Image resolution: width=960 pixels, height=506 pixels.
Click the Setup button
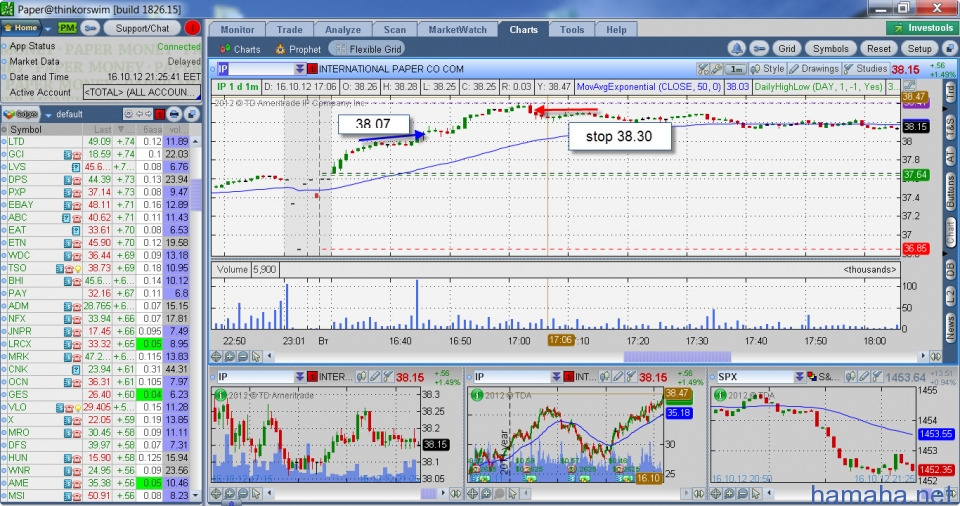click(x=919, y=48)
